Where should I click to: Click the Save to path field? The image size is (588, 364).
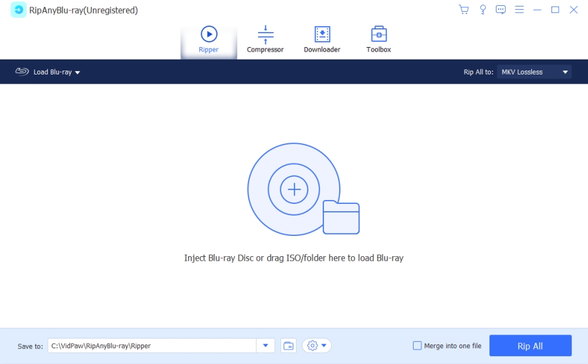(x=152, y=346)
